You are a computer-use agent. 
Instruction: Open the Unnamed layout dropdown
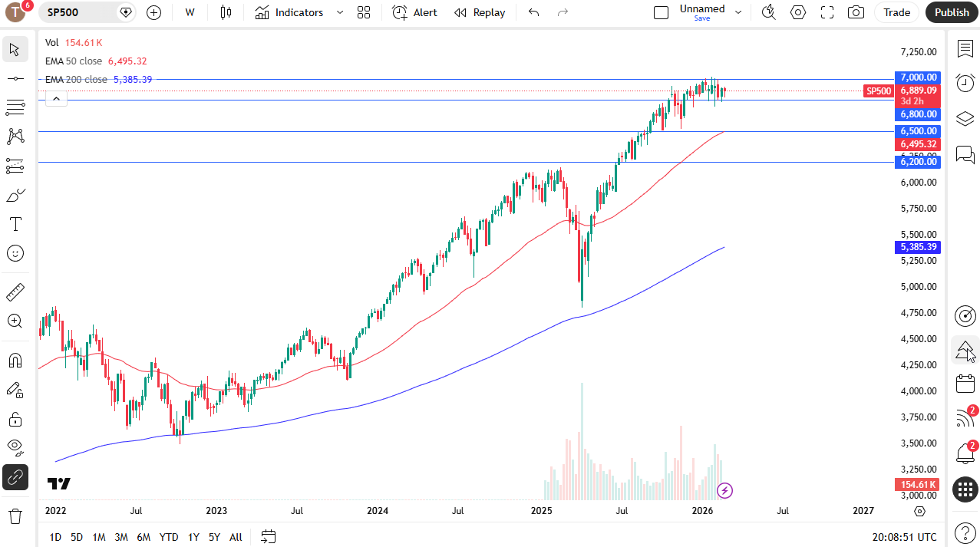click(737, 12)
